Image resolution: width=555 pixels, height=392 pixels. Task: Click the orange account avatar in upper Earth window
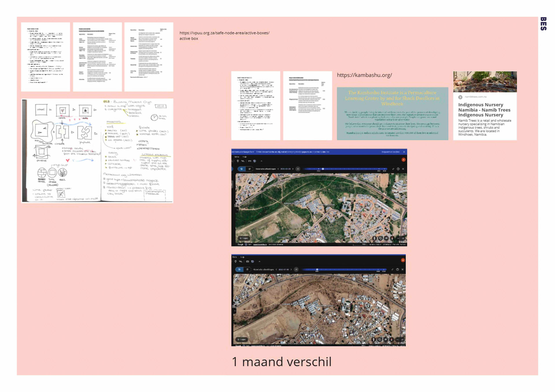tap(404, 160)
